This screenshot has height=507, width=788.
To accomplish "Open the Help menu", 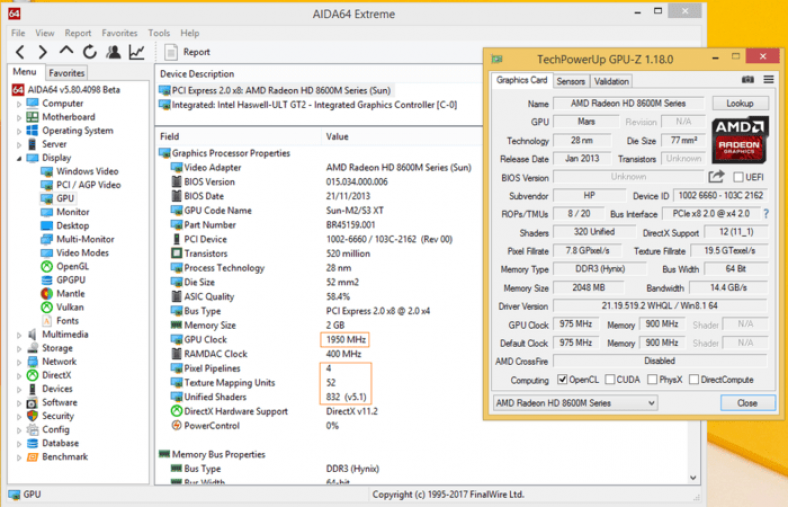I will 190,33.
